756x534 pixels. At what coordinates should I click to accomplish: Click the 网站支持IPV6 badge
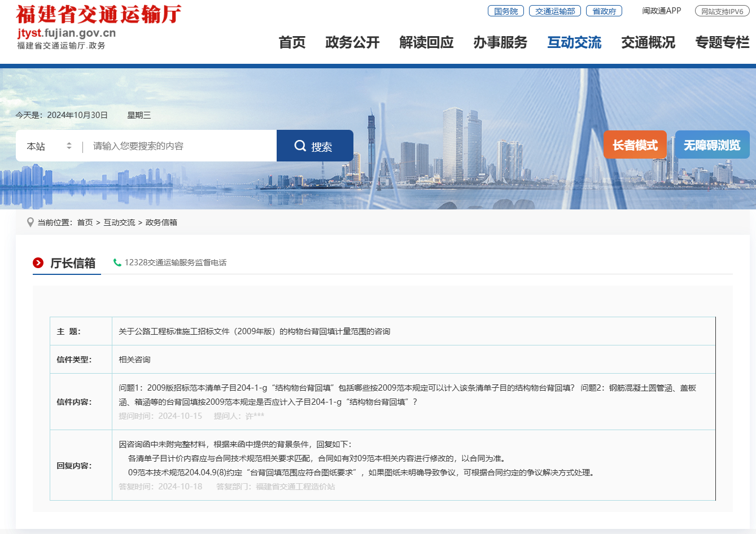point(723,11)
